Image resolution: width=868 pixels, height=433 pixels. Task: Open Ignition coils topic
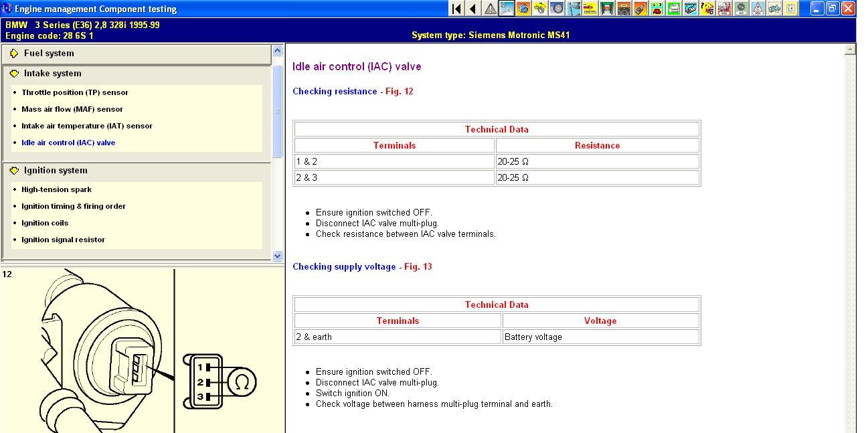click(45, 223)
